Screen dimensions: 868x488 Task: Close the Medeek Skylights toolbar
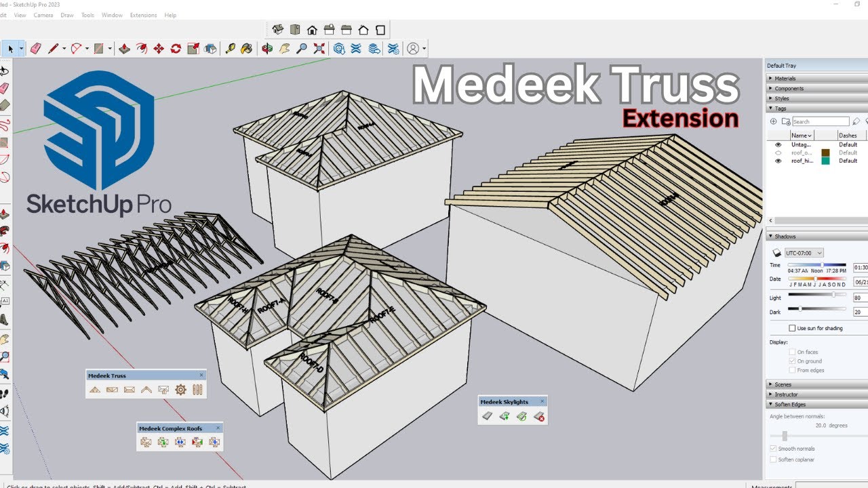click(542, 401)
